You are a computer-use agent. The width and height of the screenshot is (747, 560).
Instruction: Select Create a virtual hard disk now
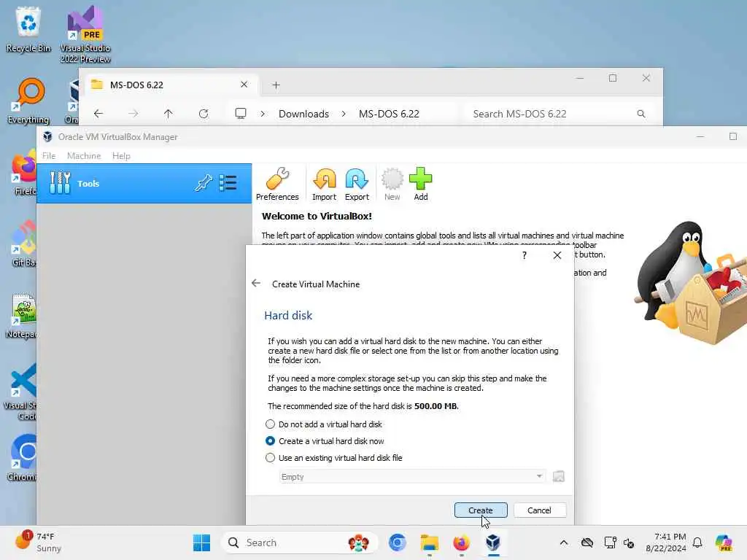point(325,441)
